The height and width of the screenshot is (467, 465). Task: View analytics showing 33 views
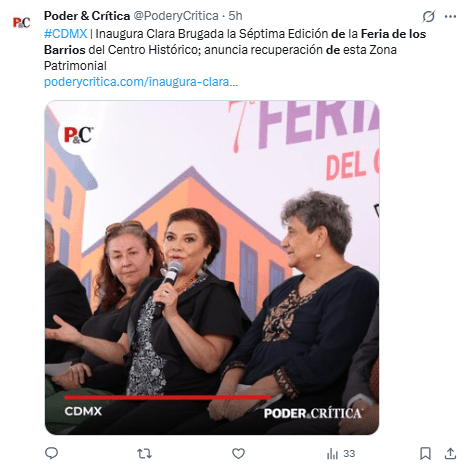point(341,453)
